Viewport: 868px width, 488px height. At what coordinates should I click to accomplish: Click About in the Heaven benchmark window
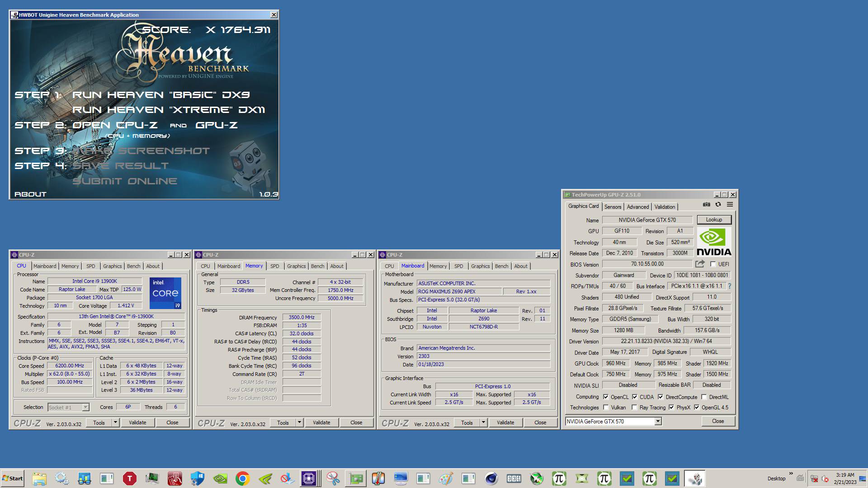(30, 194)
